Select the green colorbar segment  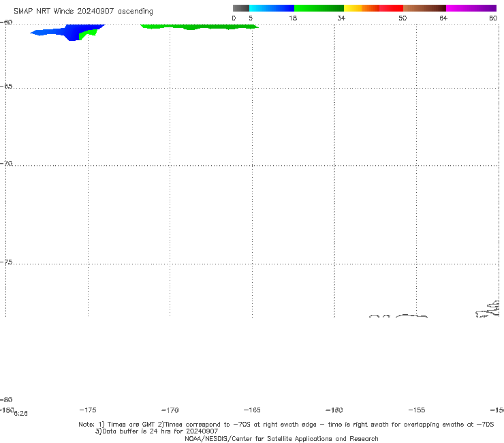(319, 8)
